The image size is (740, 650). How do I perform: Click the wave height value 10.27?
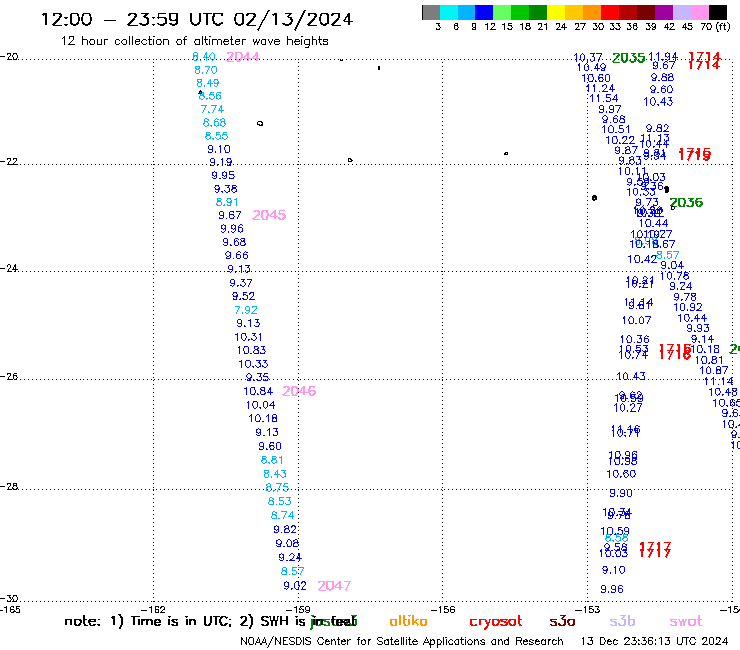pos(628,408)
